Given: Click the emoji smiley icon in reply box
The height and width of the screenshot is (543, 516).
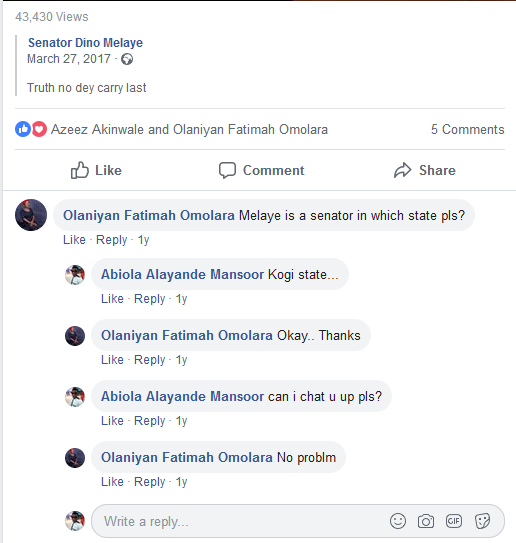Looking at the screenshot, I should click(398, 521).
